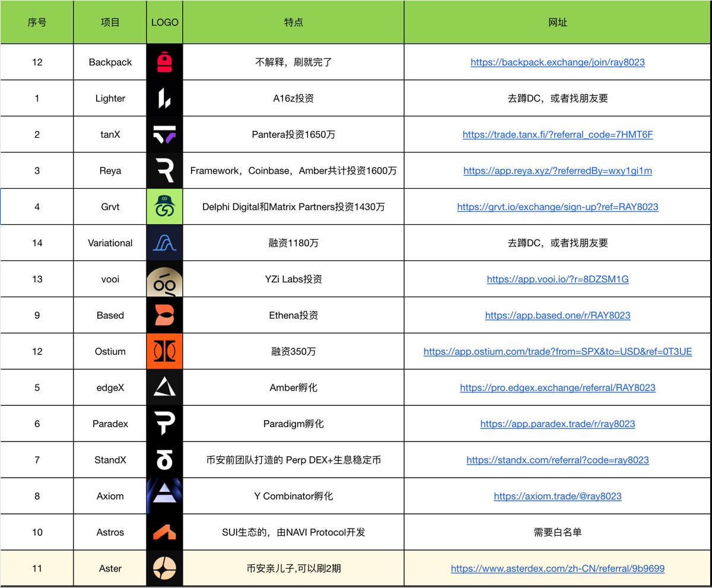Click the edgeX triangle logo
This screenshot has width=712, height=588.
tap(164, 387)
